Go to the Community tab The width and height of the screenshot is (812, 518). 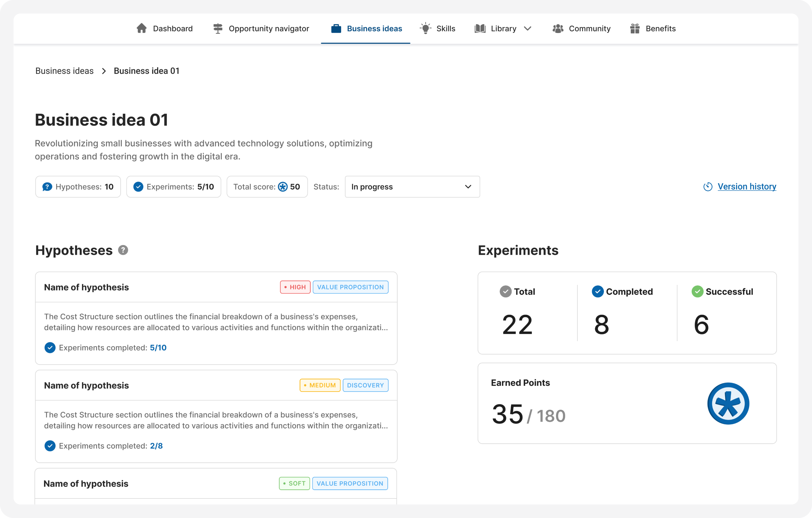tap(581, 28)
